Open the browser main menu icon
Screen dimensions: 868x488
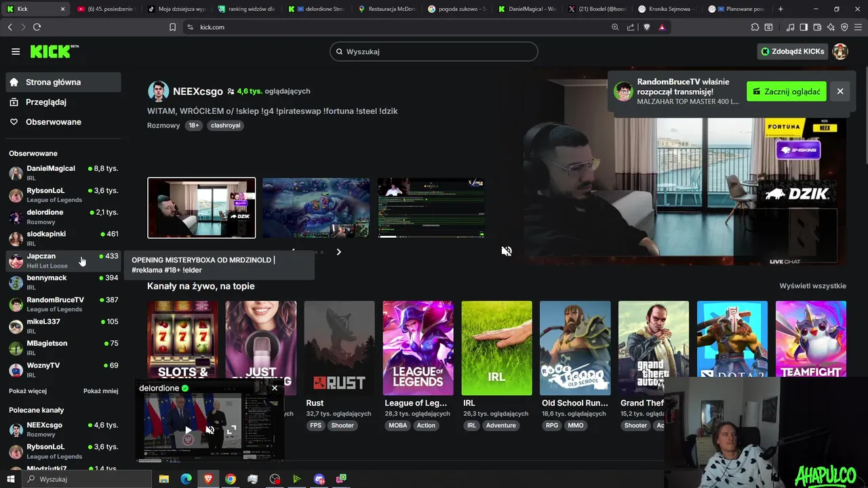(858, 27)
